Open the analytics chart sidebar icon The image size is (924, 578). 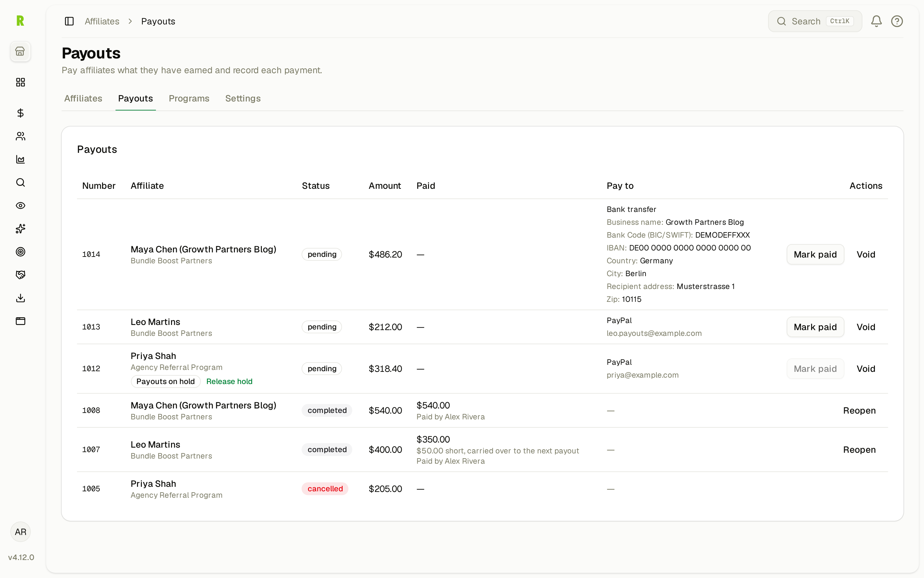coord(21,159)
